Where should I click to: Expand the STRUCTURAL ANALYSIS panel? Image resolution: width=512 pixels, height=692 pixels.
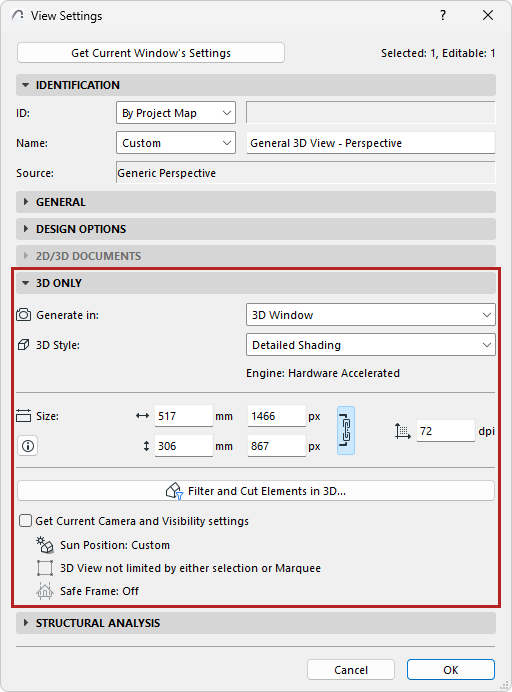click(x=256, y=623)
